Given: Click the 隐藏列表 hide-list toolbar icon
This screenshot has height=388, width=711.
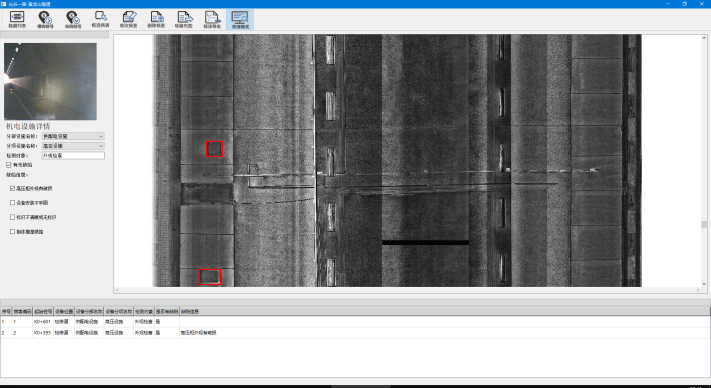Looking at the screenshot, I should coord(17,19).
